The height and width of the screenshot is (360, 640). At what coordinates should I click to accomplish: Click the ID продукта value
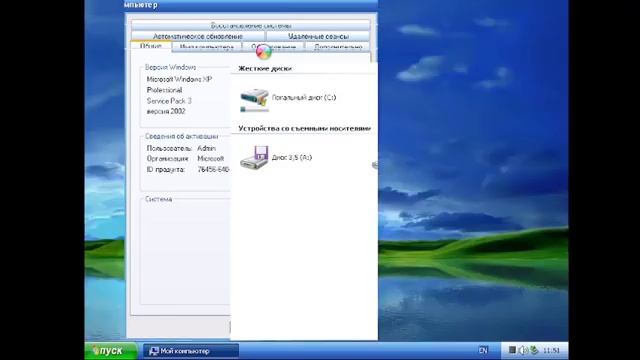(213, 169)
